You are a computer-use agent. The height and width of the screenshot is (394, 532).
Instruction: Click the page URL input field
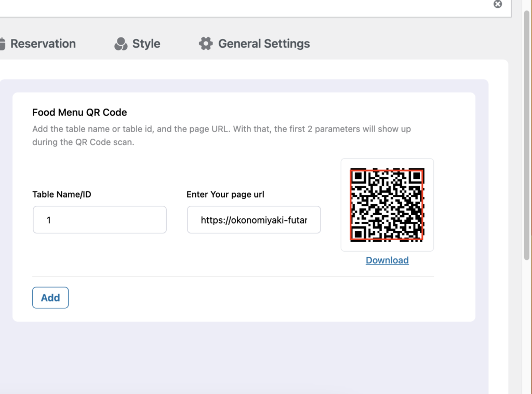254,220
